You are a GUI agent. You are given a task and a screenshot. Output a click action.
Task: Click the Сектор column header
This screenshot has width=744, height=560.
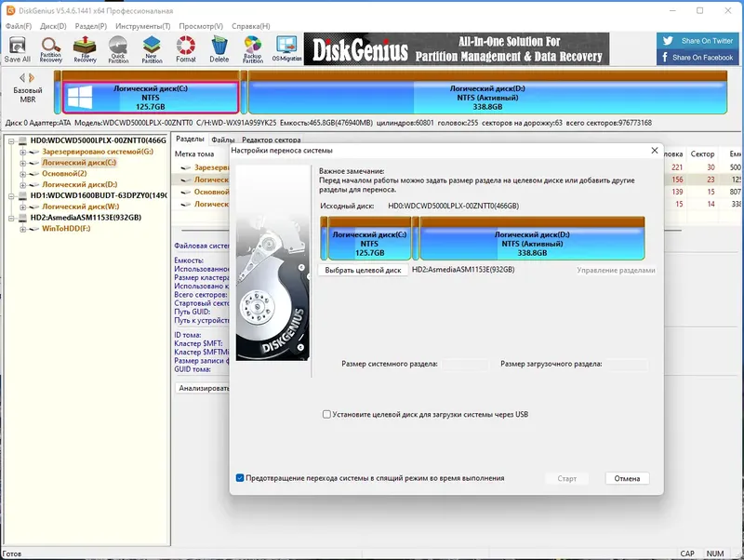[x=702, y=153]
